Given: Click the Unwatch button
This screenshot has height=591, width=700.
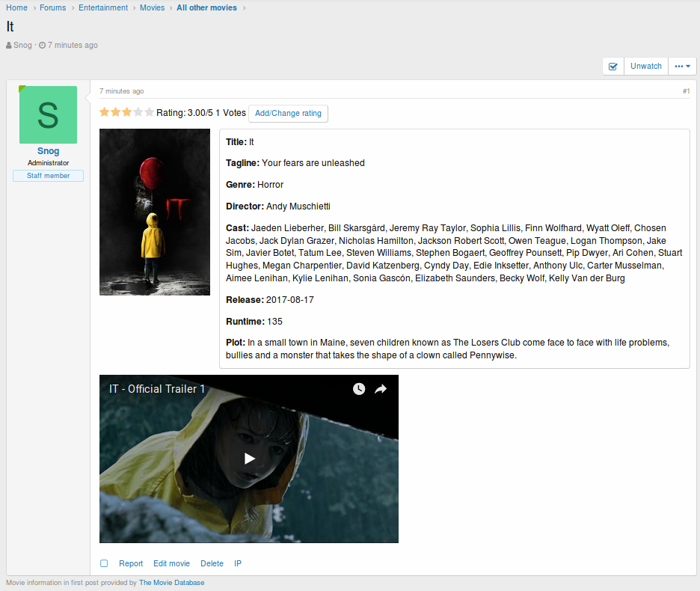Looking at the screenshot, I should [x=645, y=67].
